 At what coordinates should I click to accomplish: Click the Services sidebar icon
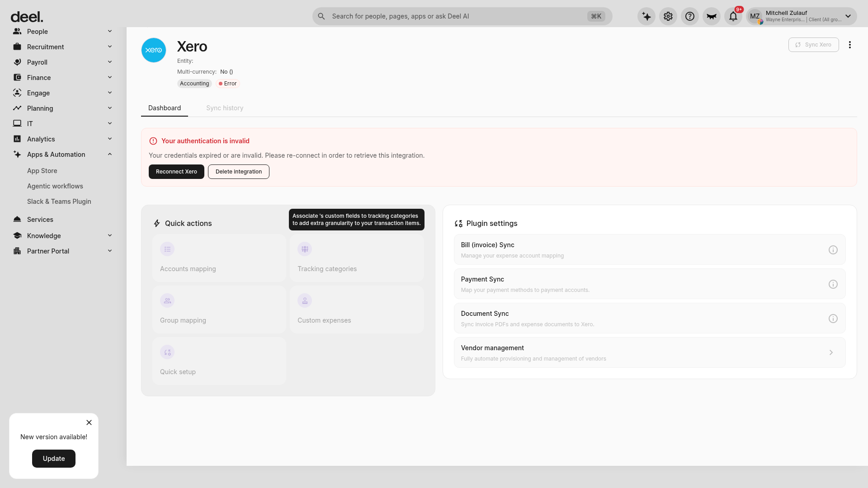(x=17, y=219)
